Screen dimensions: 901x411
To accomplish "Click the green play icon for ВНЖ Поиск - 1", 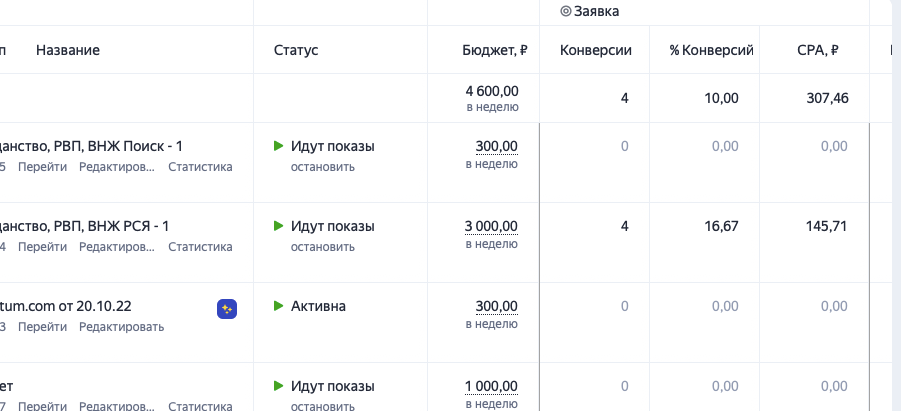I will 279,146.
